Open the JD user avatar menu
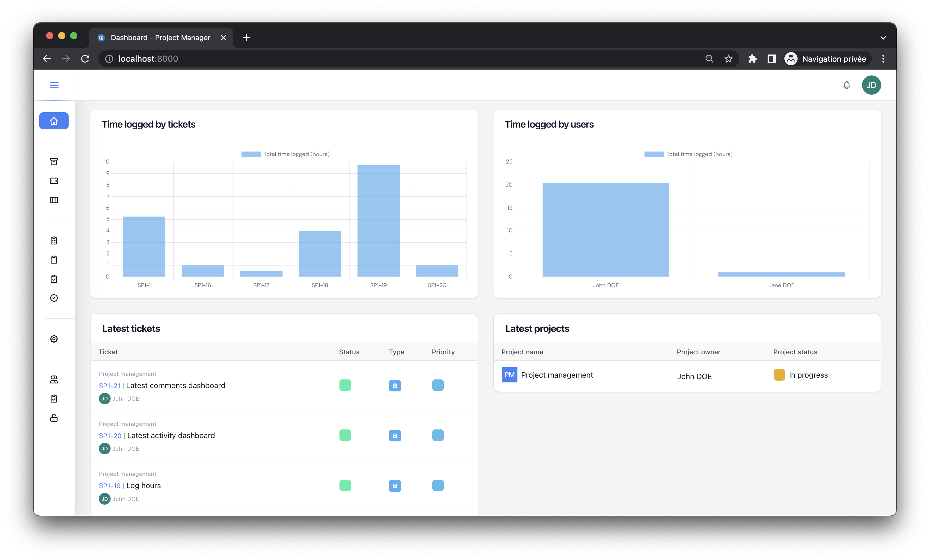This screenshot has width=930, height=560. click(871, 85)
